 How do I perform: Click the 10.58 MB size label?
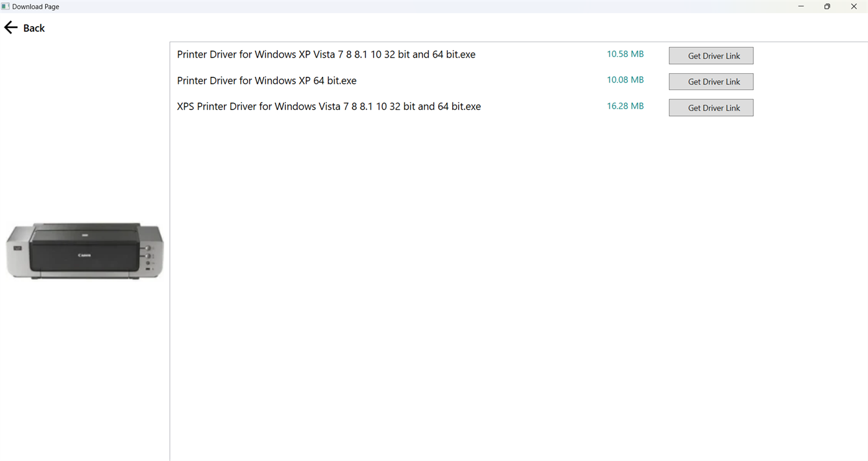coord(625,54)
